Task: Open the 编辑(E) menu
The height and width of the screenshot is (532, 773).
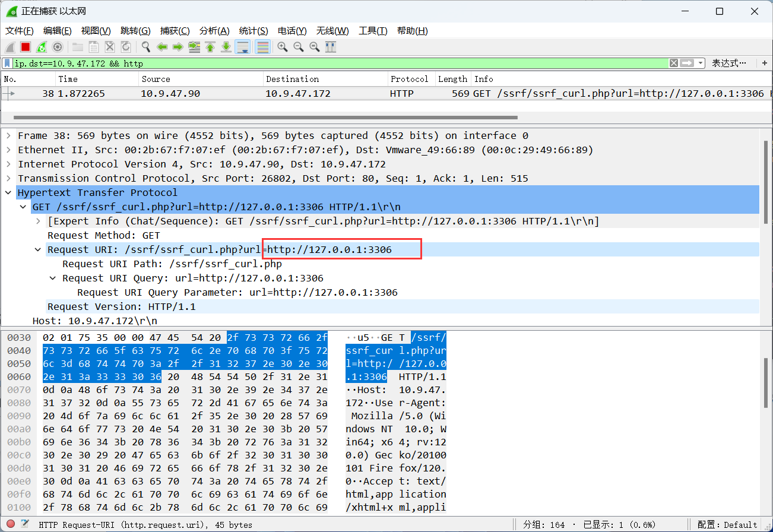Action: pyautogui.click(x=58, y=31)
